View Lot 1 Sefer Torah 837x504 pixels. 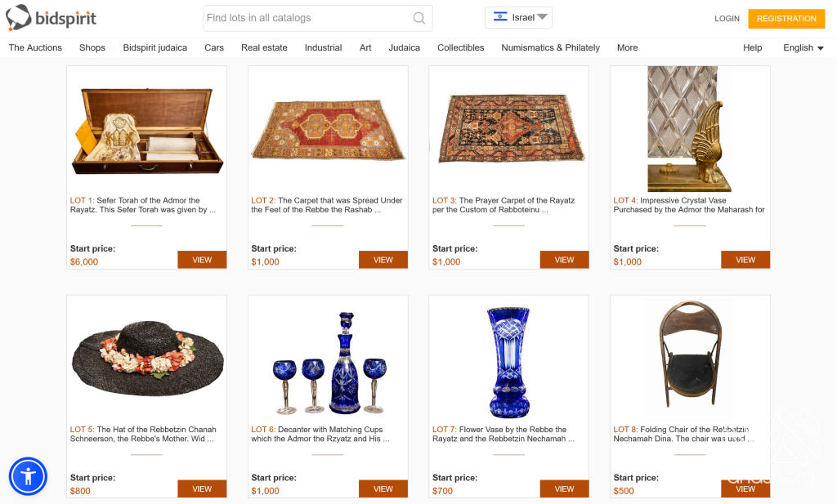(202, 260)
